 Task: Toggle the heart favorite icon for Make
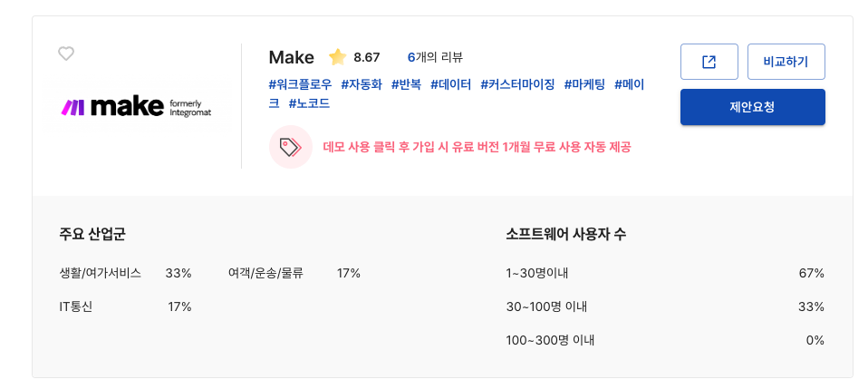66,53
